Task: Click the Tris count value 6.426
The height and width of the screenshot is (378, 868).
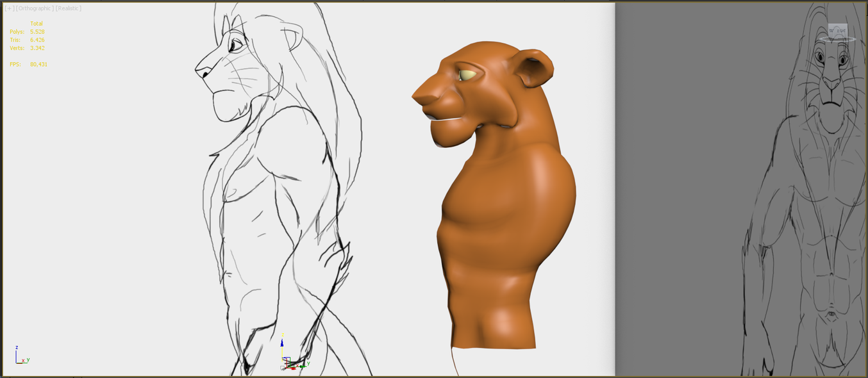Action: tap(37, 40)
